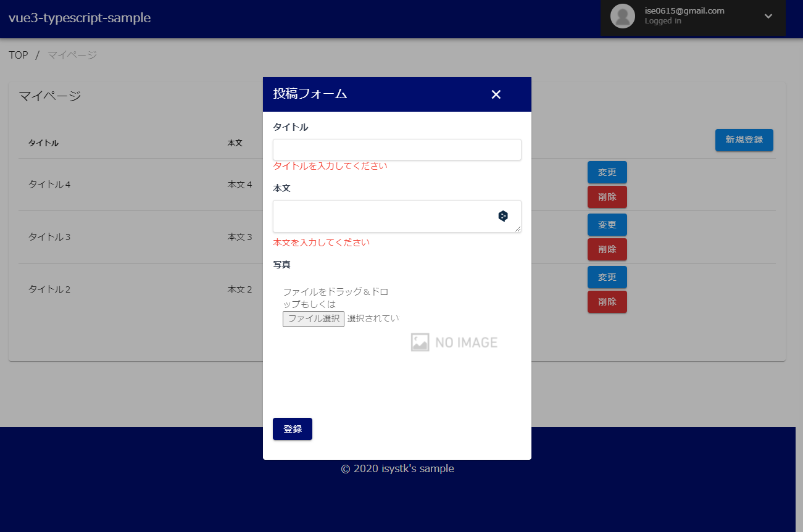The height and width of the screenshot is (532, 803).
Task: Open the new post form via 新規登録
Action: tap(744, 140)
